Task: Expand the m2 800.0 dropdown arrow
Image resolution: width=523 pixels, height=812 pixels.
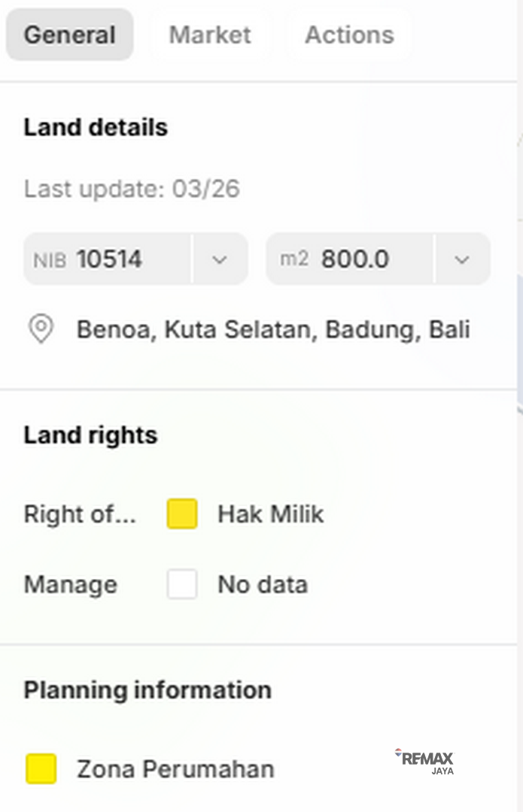Action: pos(462,259)
